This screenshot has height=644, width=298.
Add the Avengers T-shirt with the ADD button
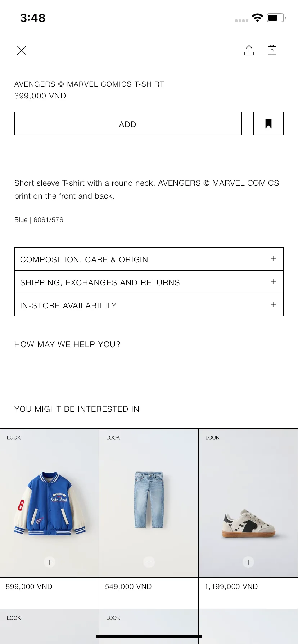tap(128, 124)
